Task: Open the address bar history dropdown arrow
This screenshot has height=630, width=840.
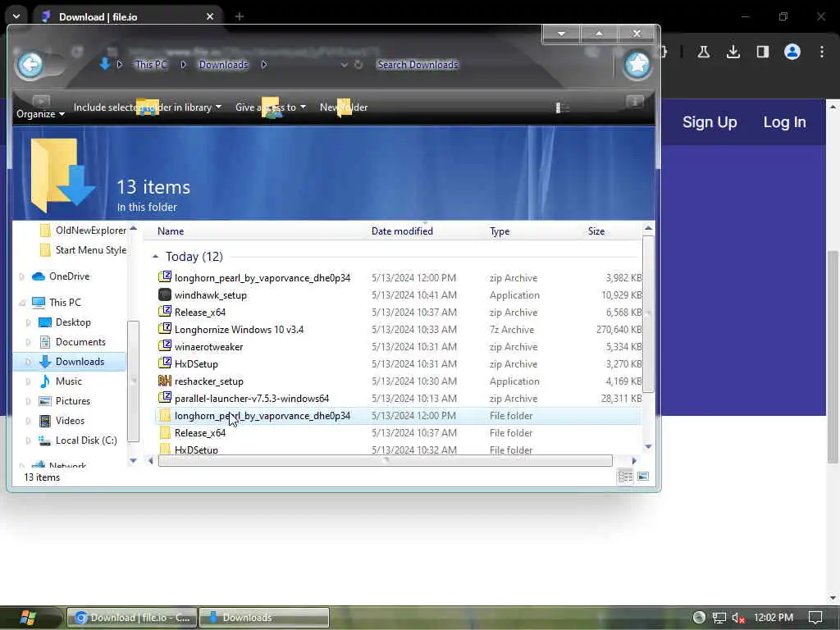Action: tap(345, 64)
